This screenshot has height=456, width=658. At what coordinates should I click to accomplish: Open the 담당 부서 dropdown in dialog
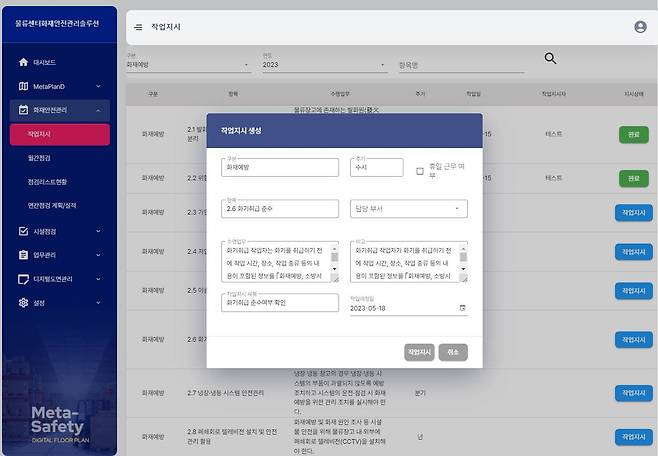[x=409, y=209]
